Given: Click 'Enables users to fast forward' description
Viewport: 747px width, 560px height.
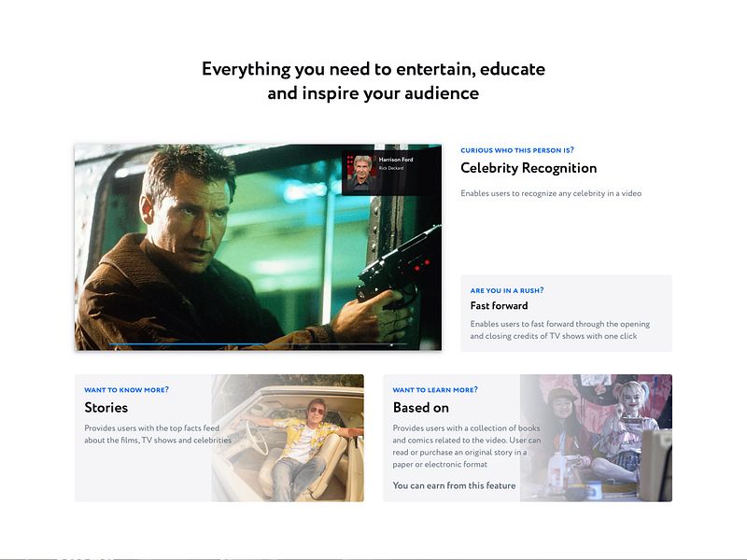Looking at the screenshot, I should (x=559, y=330).
